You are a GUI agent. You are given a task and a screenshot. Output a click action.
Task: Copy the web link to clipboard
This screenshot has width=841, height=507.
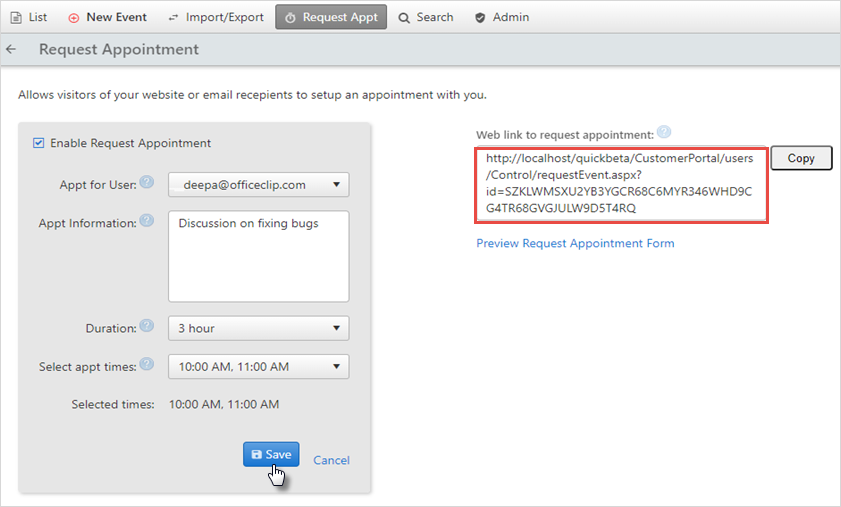pos(801,158)
